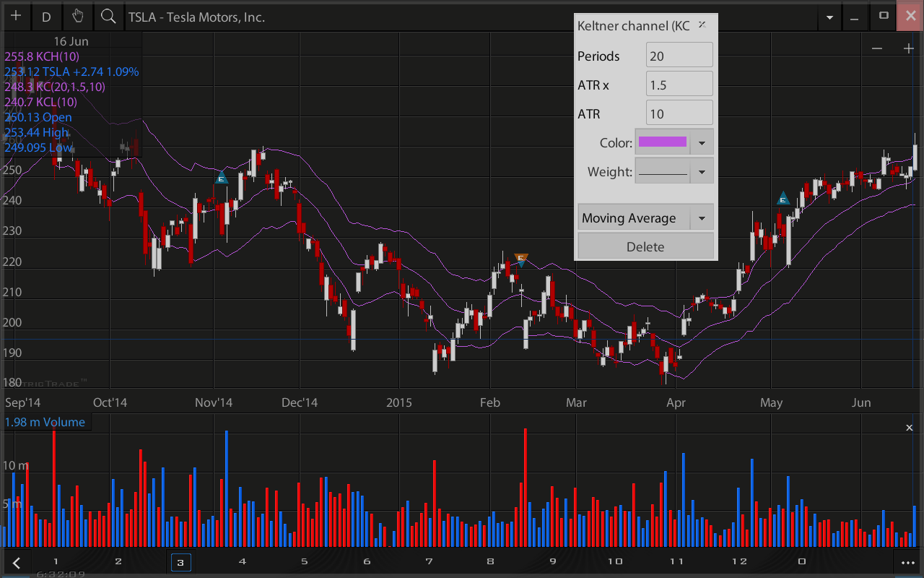924x578 pixels.
Task: Click the 250.13 Open legend value
Action: point(38,117)
